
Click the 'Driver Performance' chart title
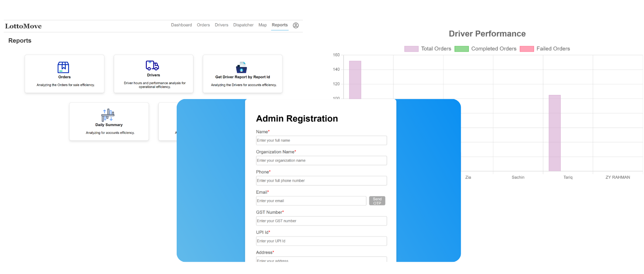click(x=487, y=34)
